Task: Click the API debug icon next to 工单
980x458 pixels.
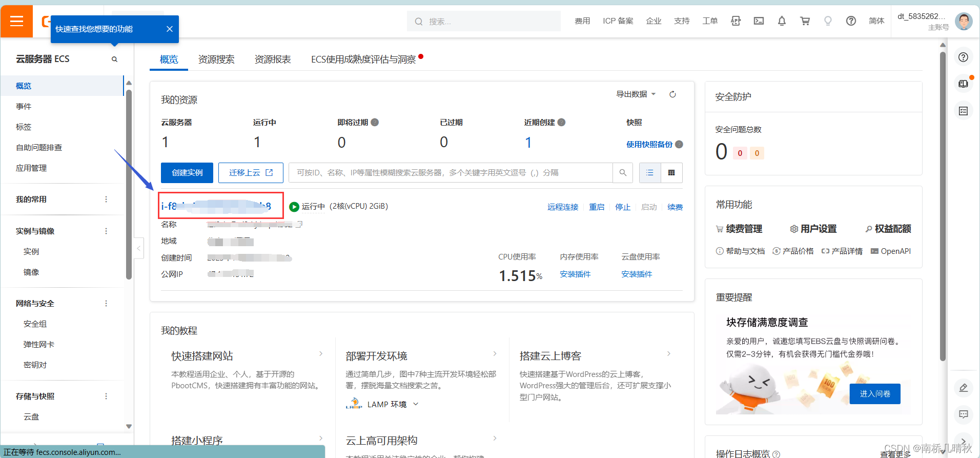Action: tap(736, 21)
